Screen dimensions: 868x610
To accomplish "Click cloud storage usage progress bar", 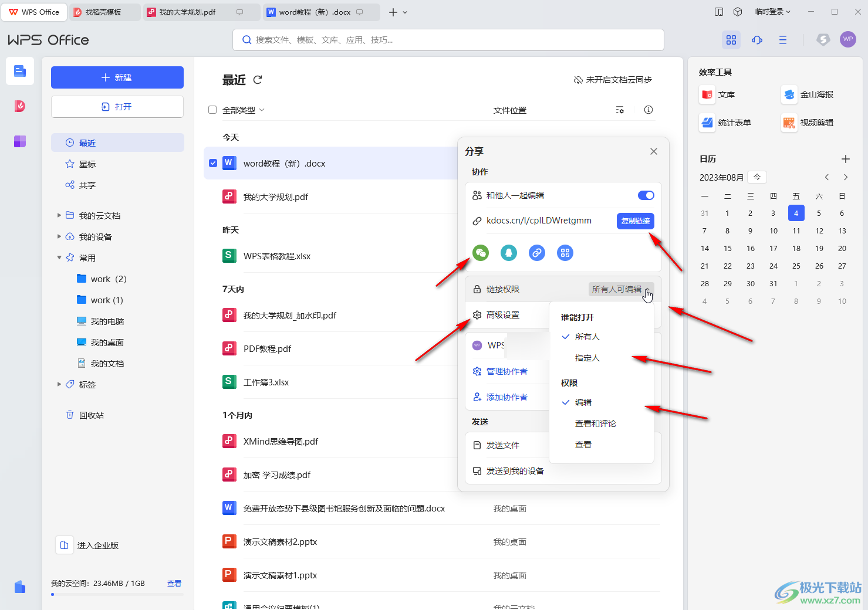I will pos(117,595).
